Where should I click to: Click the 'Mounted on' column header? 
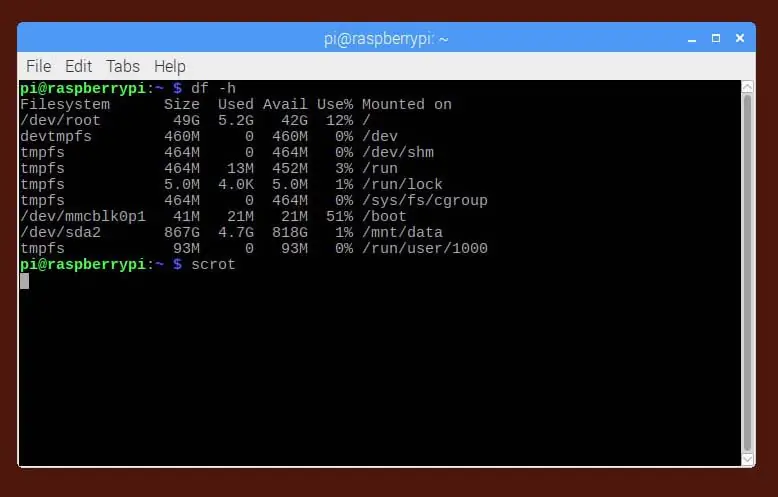(x=407, y=105)
